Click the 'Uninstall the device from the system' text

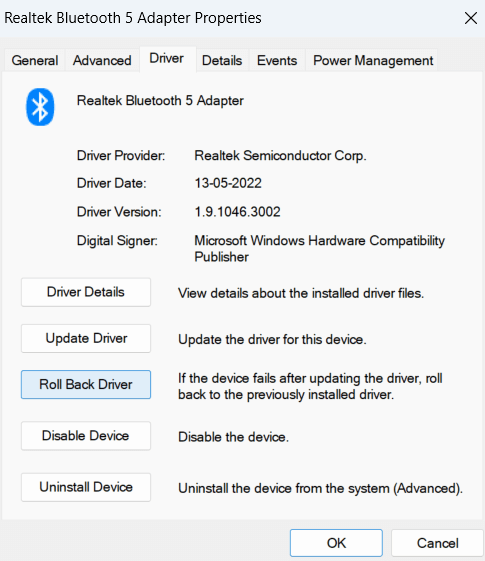tap(320, 488)
